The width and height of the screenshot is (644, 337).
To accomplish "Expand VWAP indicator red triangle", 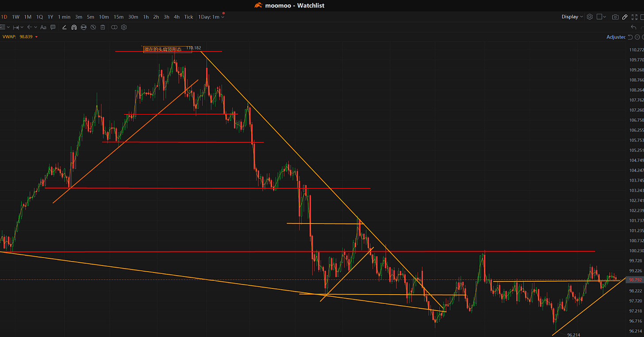I will click(36, 37).
